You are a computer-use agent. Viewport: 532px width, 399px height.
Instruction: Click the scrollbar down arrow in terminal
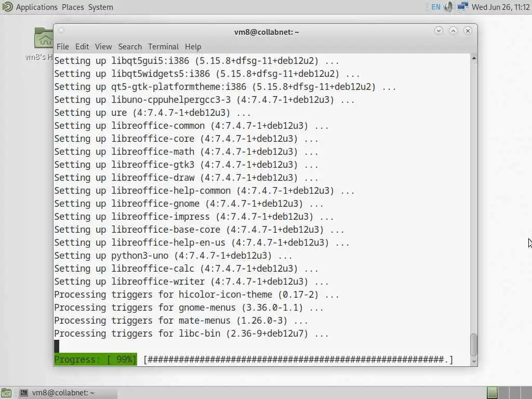click(x=474, y=362)
